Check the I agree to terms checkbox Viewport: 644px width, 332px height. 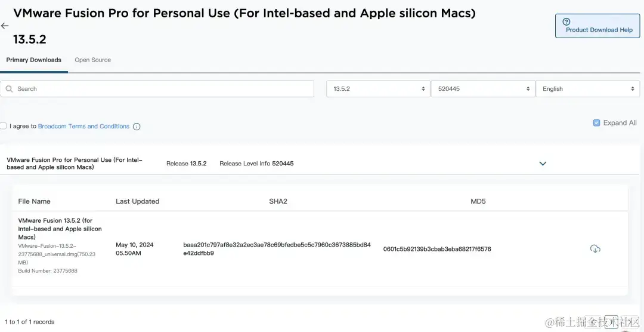click(3, 126)
